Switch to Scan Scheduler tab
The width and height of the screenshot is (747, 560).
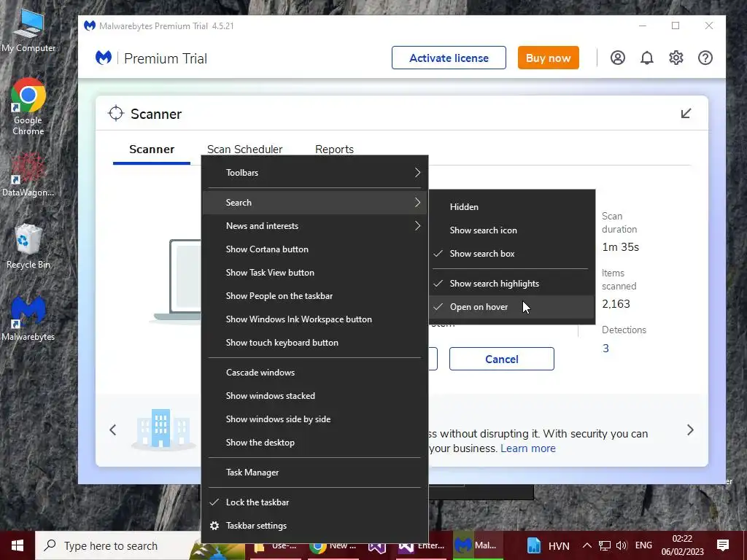(245, 149)
